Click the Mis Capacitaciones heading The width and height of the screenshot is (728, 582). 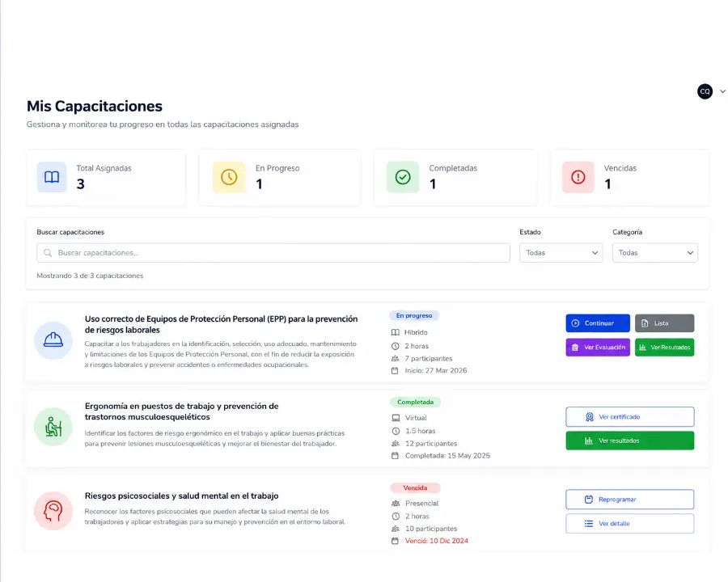(95, 106)
